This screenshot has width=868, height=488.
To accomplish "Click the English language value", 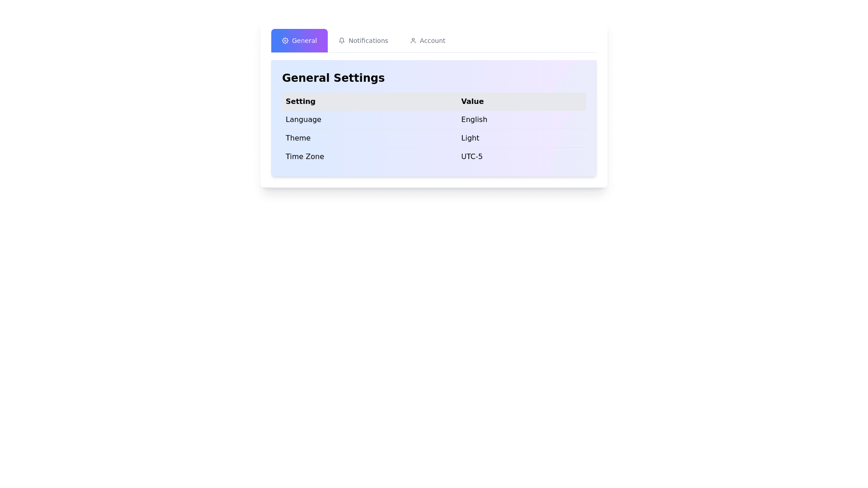I will click(x=474, y=120).
